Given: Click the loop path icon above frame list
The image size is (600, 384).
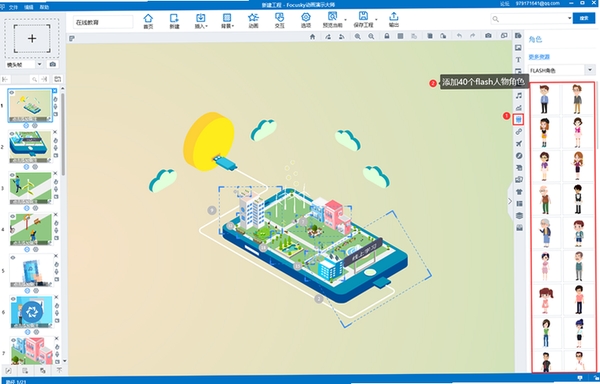Looking at the screenshot, I should point(57,79).
